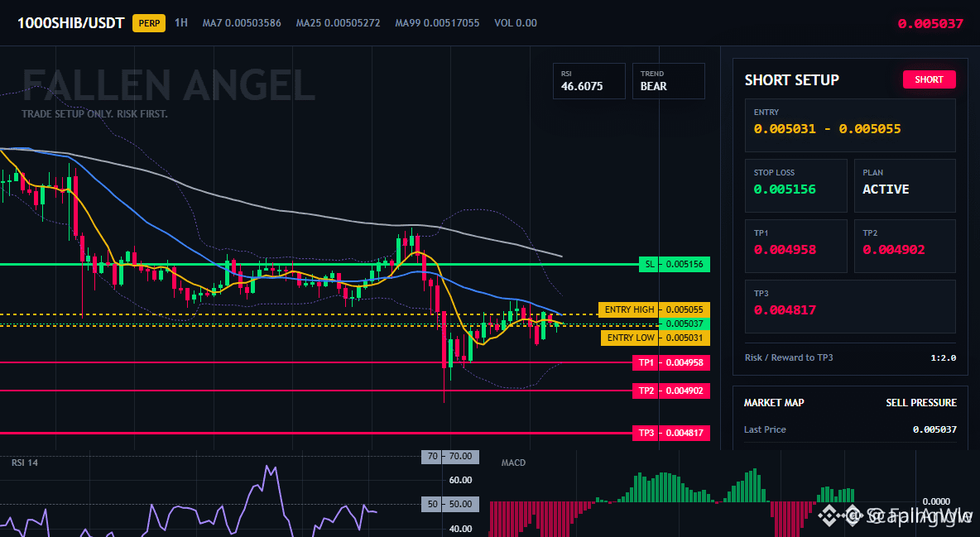
Task: Click the PLAN ACTIVE status card
Action: [905, 185]
